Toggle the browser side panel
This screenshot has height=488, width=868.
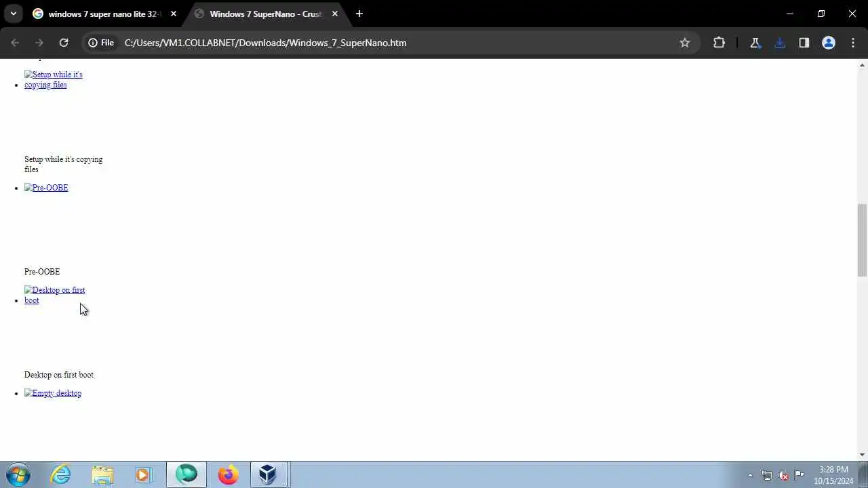[804, 43]
